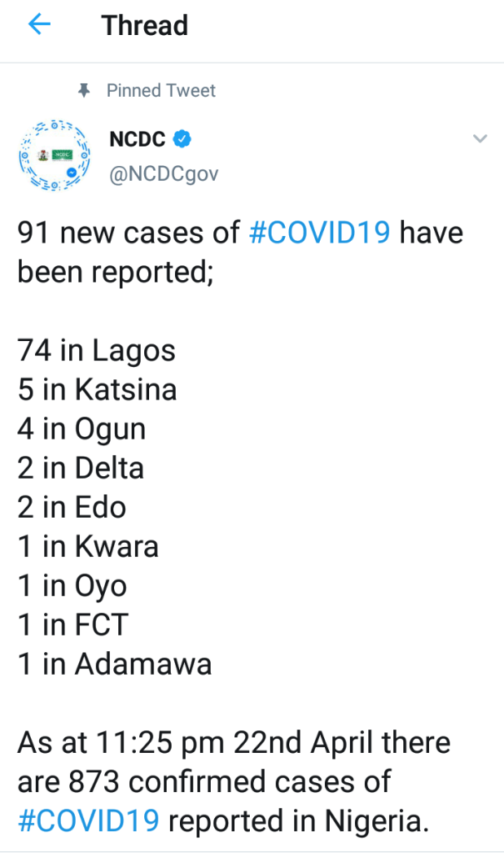The width and height of the screenshot is (504, 853).
Task: Tap the '2 in Delta' line
Action: click(81, 469)
